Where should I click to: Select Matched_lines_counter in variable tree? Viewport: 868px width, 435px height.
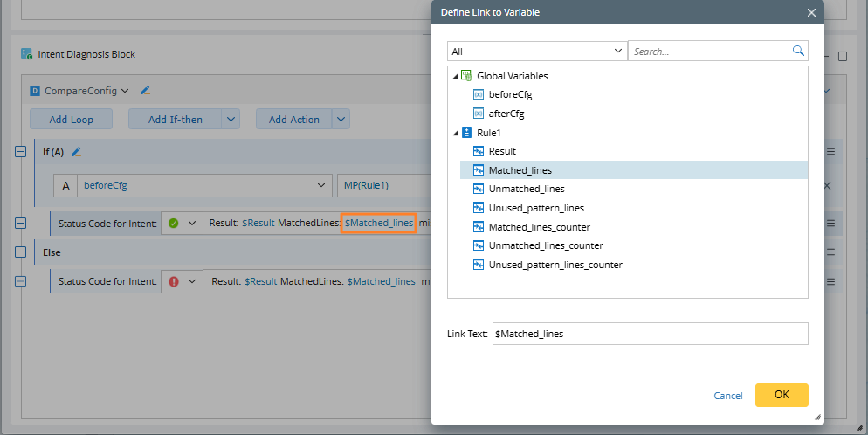coord(540,227)
